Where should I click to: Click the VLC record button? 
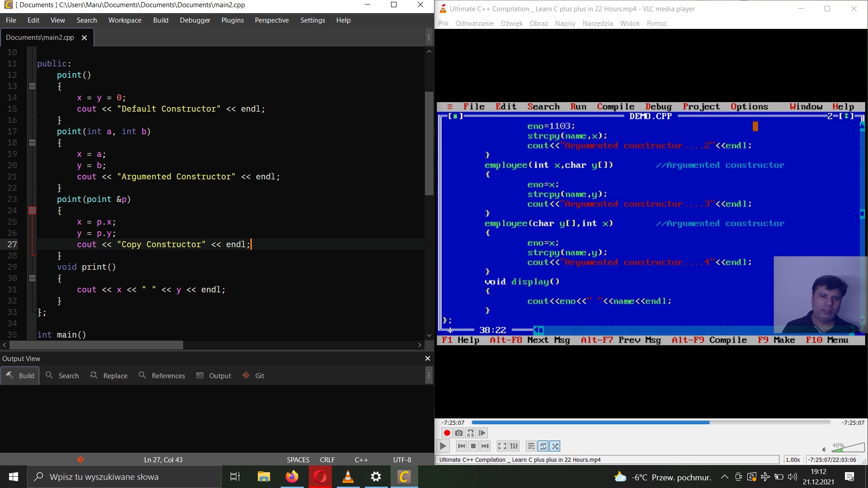click(447, 433)
